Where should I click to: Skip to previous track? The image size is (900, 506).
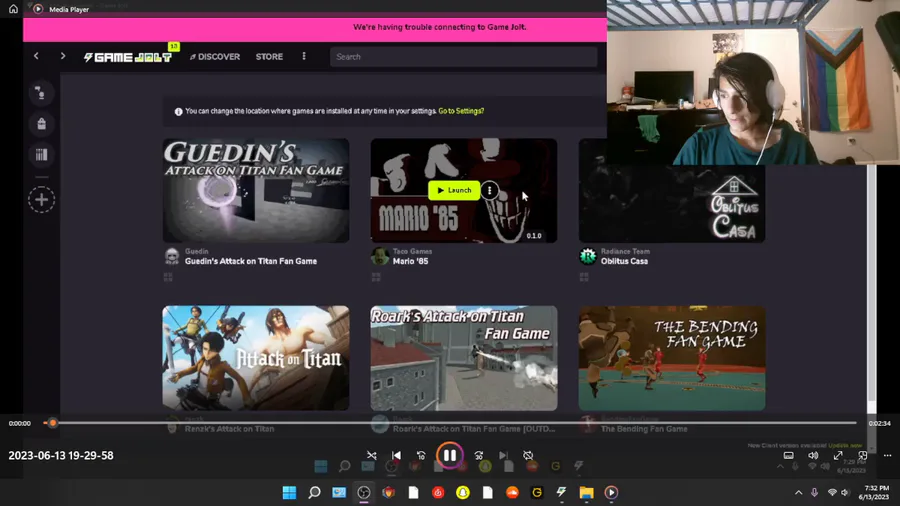396,456
